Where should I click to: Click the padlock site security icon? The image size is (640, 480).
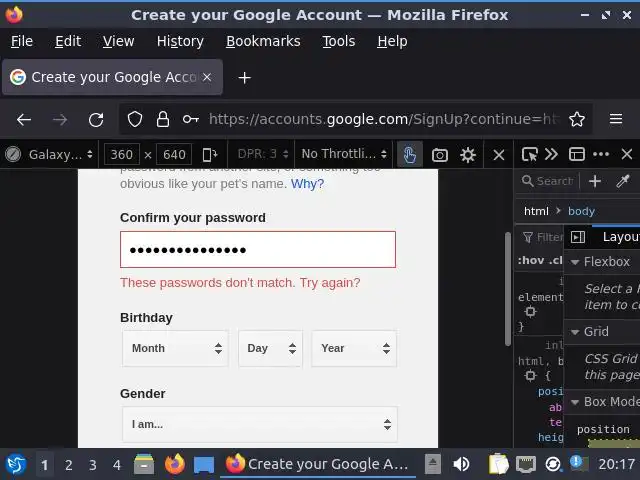[x=162, y=119]
